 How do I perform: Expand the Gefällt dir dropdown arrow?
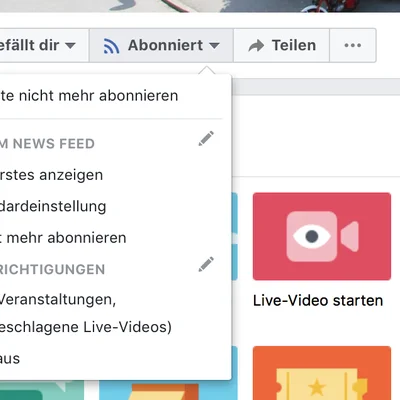coord(70,45)
